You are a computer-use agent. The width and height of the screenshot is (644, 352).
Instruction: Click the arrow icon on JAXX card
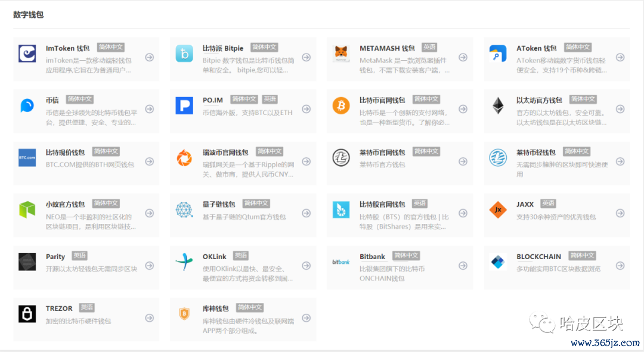620,213
